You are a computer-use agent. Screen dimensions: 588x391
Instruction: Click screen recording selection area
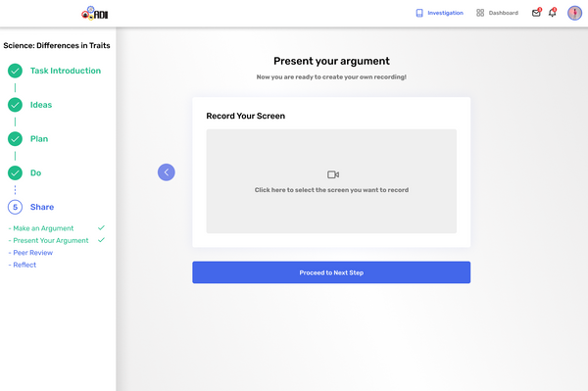pyautogui.click(x=331, y=181)
